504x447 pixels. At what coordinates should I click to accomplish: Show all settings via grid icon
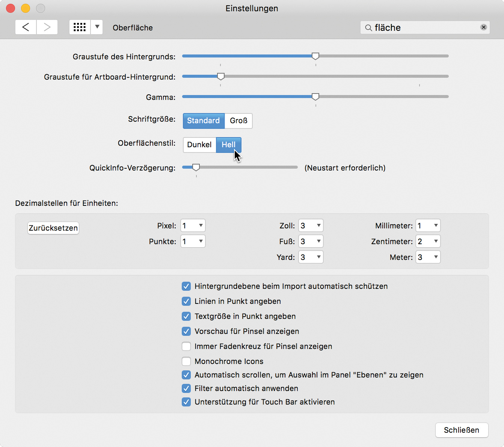click(80, 27)
